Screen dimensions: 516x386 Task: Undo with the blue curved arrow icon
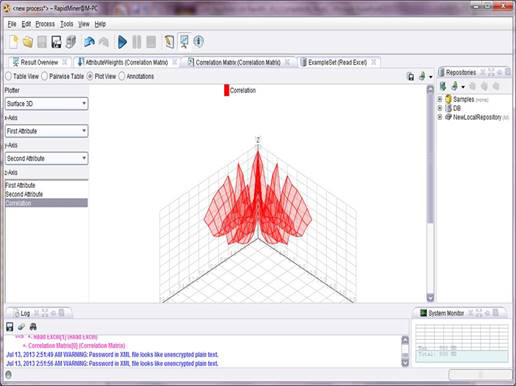click(x=89, y=42)
